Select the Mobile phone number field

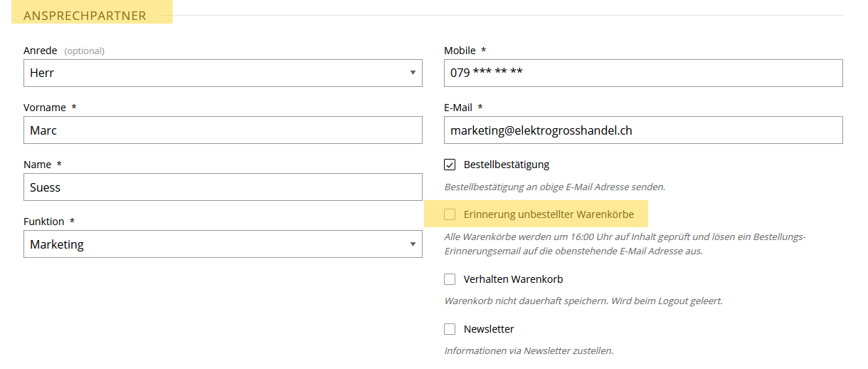coord(642,73)
